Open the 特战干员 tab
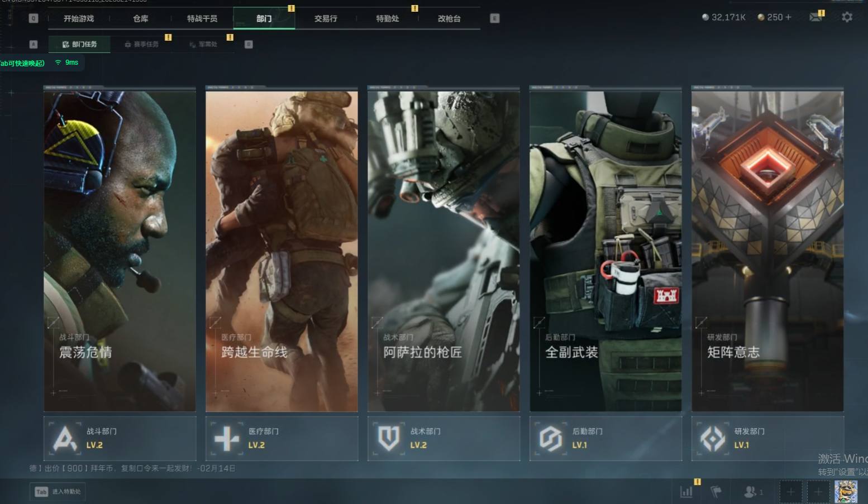 (202, 18)
